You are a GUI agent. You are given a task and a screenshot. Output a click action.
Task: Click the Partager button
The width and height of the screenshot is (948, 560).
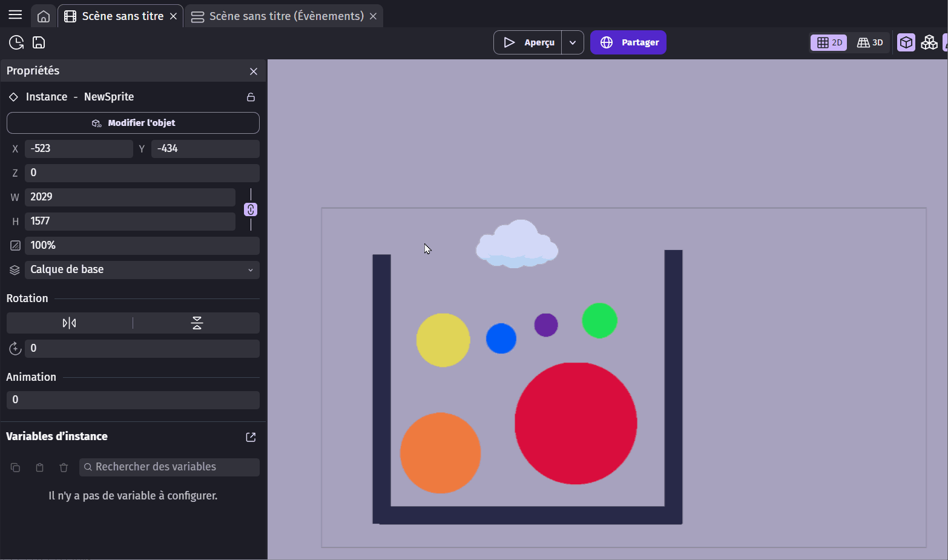(628, 42)
